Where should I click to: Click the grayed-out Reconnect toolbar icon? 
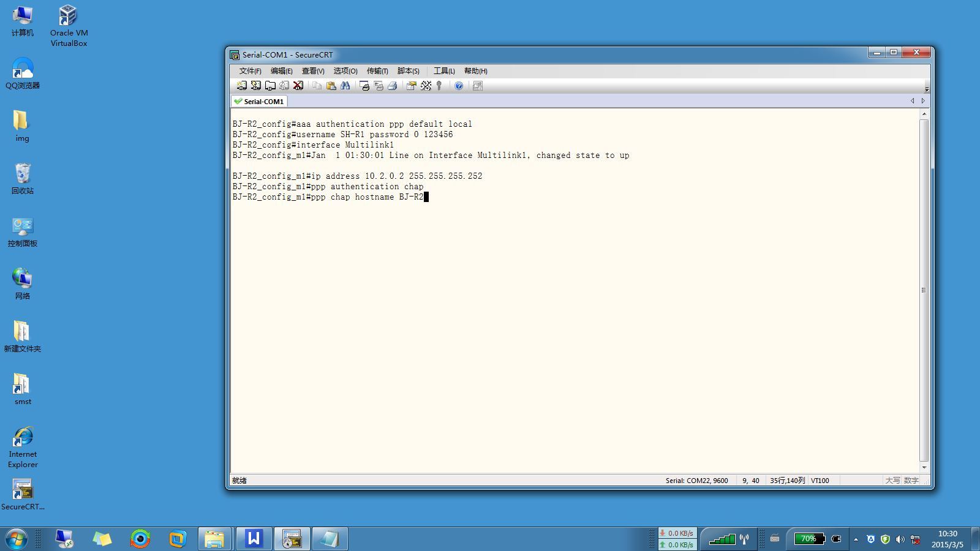coord(284,86)
